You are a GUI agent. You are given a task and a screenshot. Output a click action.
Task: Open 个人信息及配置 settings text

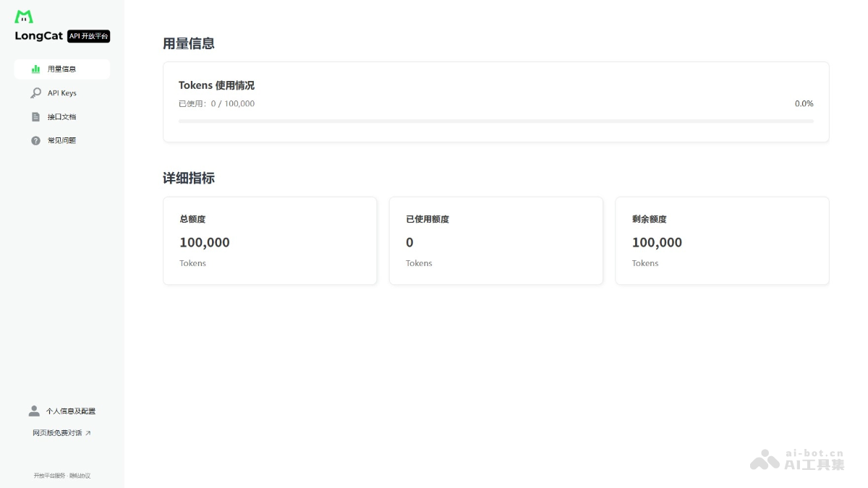[x=71, y=411]
